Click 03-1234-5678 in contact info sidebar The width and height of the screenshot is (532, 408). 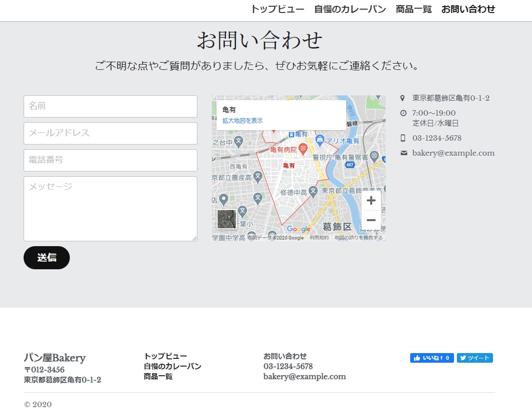[x=437, y=138]
